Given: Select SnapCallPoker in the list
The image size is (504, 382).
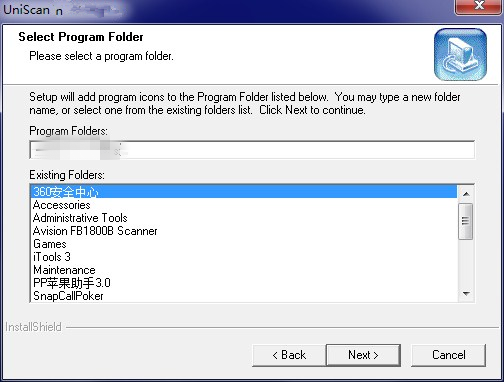Looking at the screenshot, I should pyautogui.click(x=244, y=296).
